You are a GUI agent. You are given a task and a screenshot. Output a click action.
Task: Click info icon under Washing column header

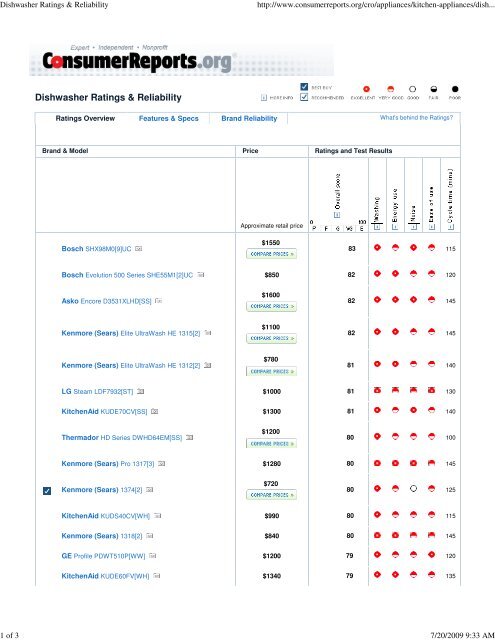377,227
